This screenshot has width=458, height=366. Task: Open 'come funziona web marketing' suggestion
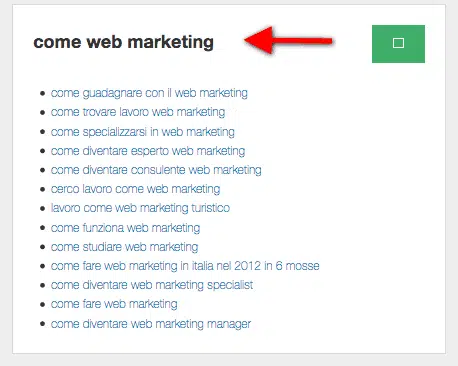point(125,228)
